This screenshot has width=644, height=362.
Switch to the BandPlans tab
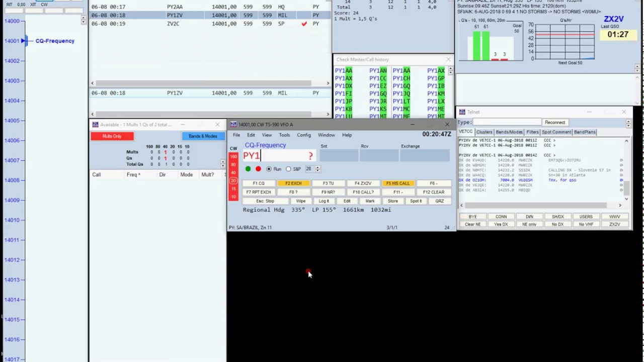click(x=585, y=132)
